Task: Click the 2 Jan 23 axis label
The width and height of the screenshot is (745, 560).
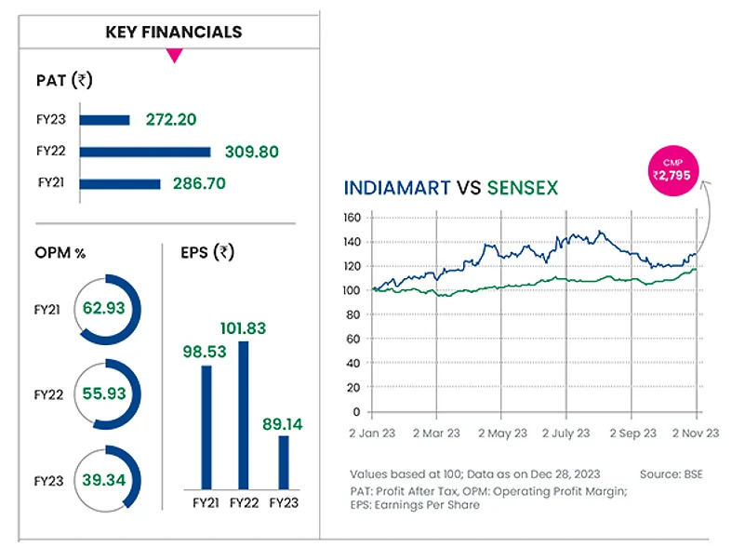Action: click(x=372, y=433)
